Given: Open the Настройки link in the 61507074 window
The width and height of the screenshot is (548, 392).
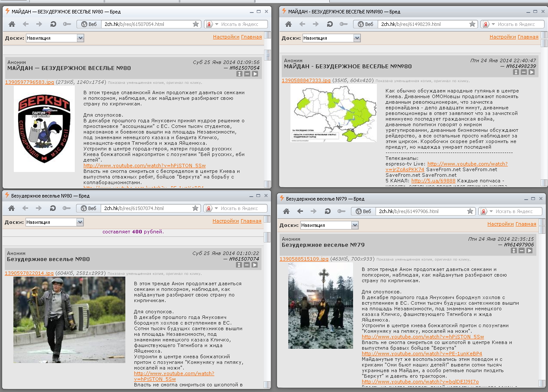Looking at the screenshot, I should coord(226,221).
